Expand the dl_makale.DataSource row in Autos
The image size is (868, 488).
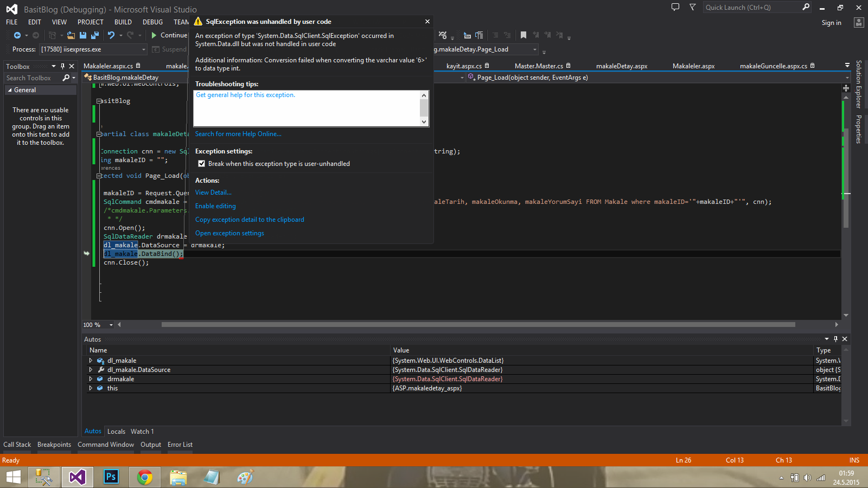pyautogui.click(x=91, y=370)
